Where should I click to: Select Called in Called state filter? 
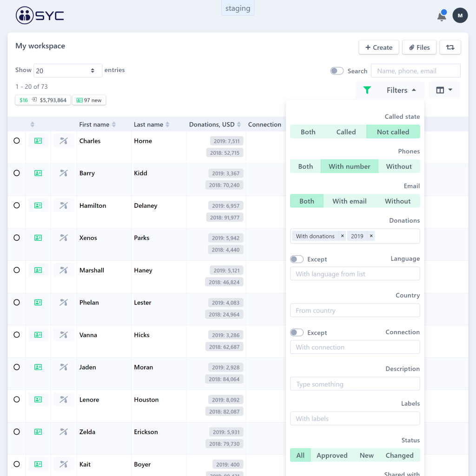(346, 132)
